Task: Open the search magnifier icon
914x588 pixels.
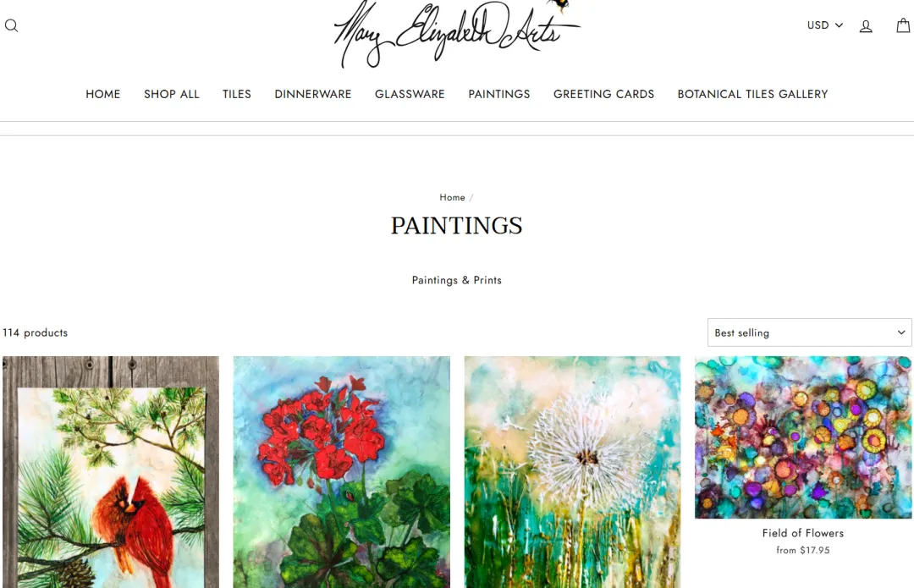Action: [11, 25]
